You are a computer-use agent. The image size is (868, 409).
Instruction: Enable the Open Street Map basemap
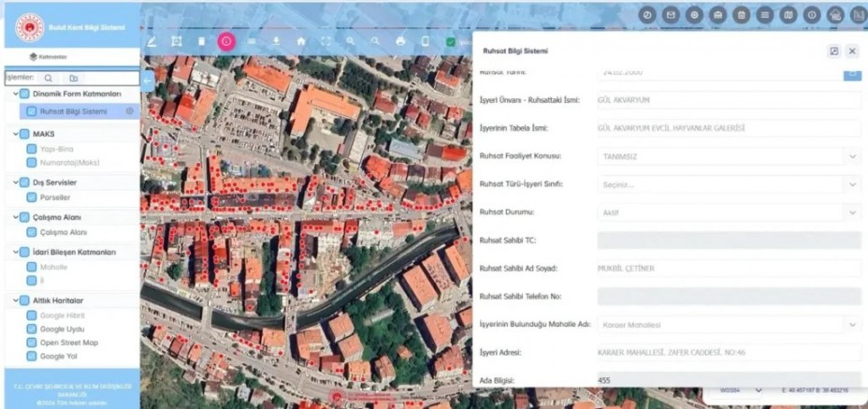(32, 343)
